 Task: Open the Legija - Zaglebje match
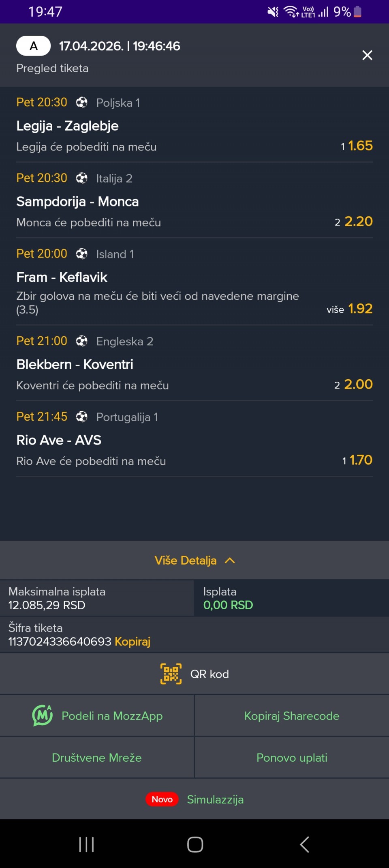tap(67, 126)
